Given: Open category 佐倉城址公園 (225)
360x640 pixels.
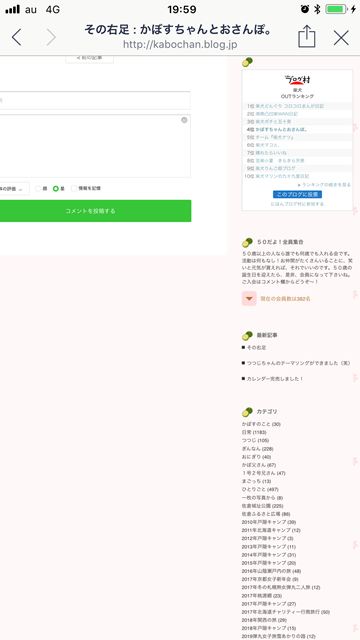Looking at the screenshot, I should coord(262,506).
